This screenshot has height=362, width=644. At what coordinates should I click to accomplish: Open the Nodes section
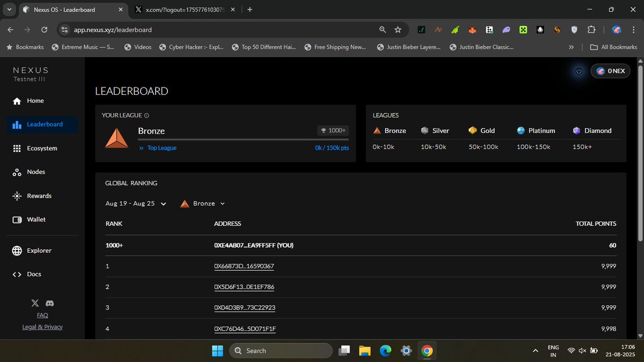click(28, 172)
